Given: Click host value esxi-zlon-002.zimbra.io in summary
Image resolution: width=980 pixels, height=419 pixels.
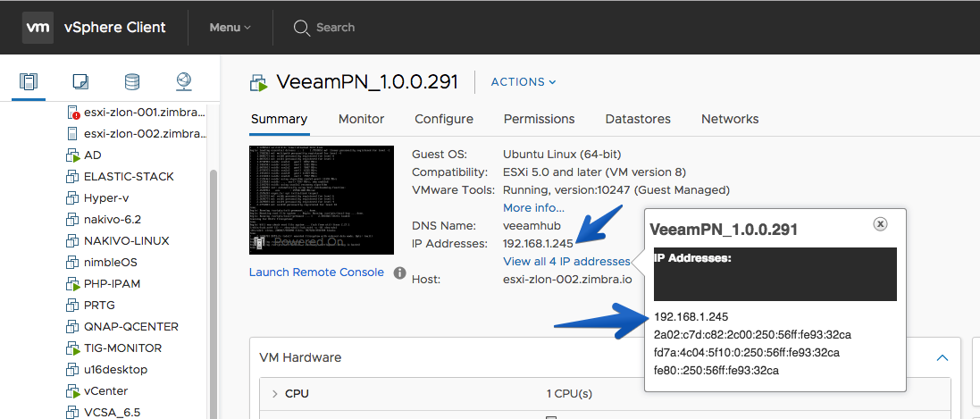Looking at the screenshot, I should click(567, 280).
